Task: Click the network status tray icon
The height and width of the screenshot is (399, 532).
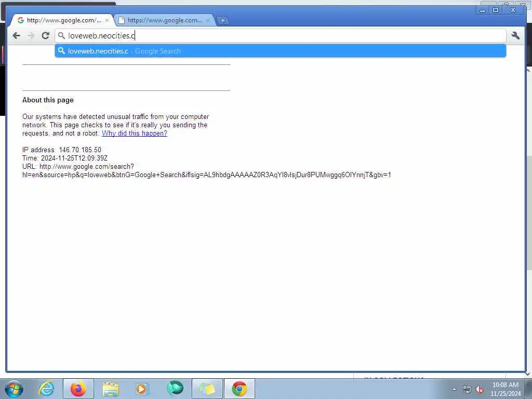Action: tap(467, 390)
